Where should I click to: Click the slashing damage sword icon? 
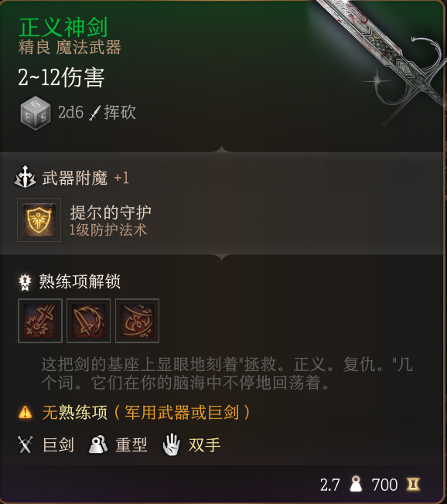click(x=95, y=113)
